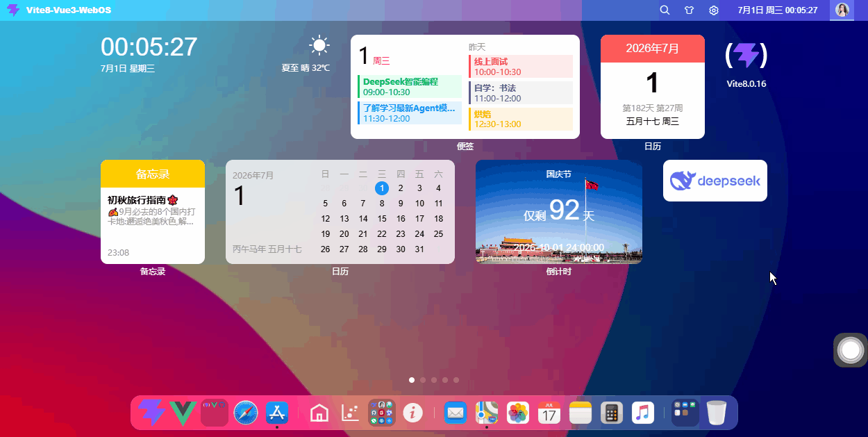868x437 pixels.
Task: Open the brown app group folder in dock
Action: [x=382, y=413]
